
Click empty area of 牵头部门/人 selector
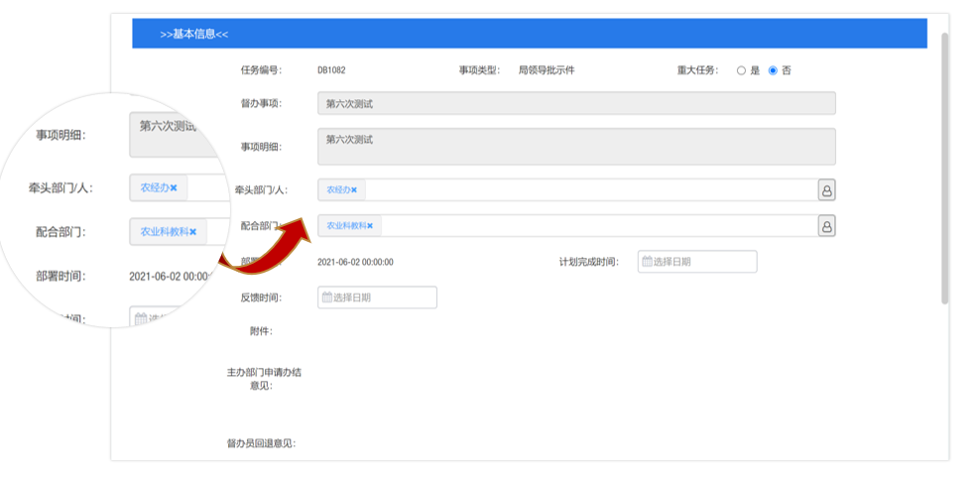tap(585, 190)
